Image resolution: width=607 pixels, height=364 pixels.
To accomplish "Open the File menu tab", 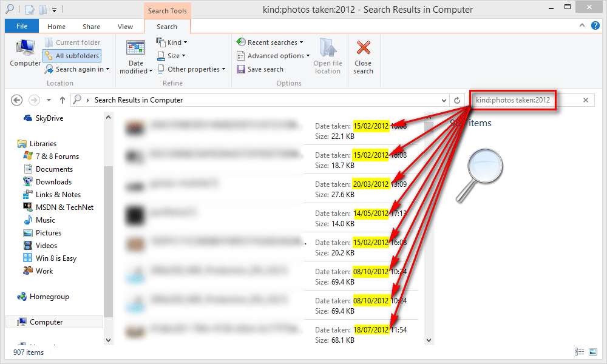I will point(21,27).
